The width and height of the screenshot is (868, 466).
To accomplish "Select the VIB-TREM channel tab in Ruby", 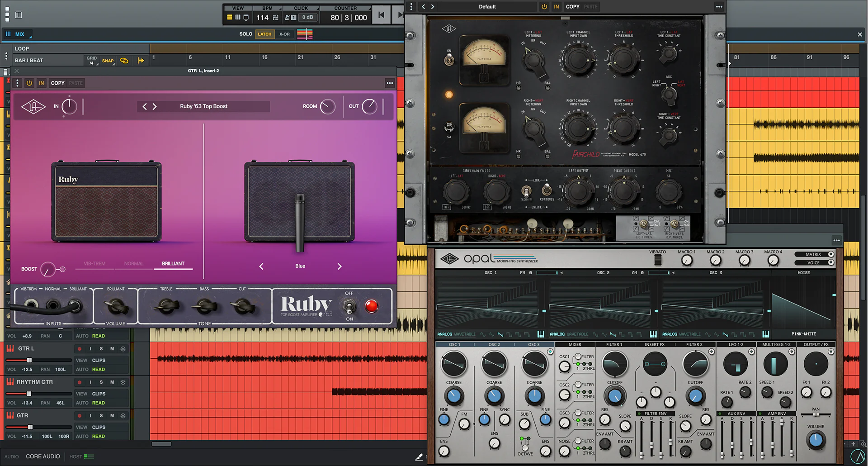I will (x=94, y=264).
